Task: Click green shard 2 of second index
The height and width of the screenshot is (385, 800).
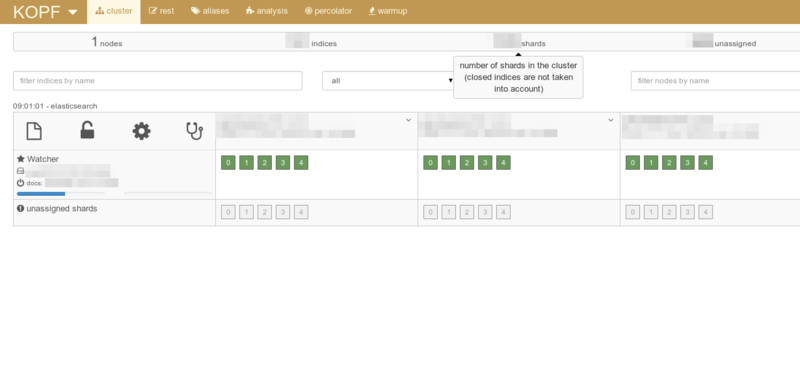Action: [x=467, y=163]
